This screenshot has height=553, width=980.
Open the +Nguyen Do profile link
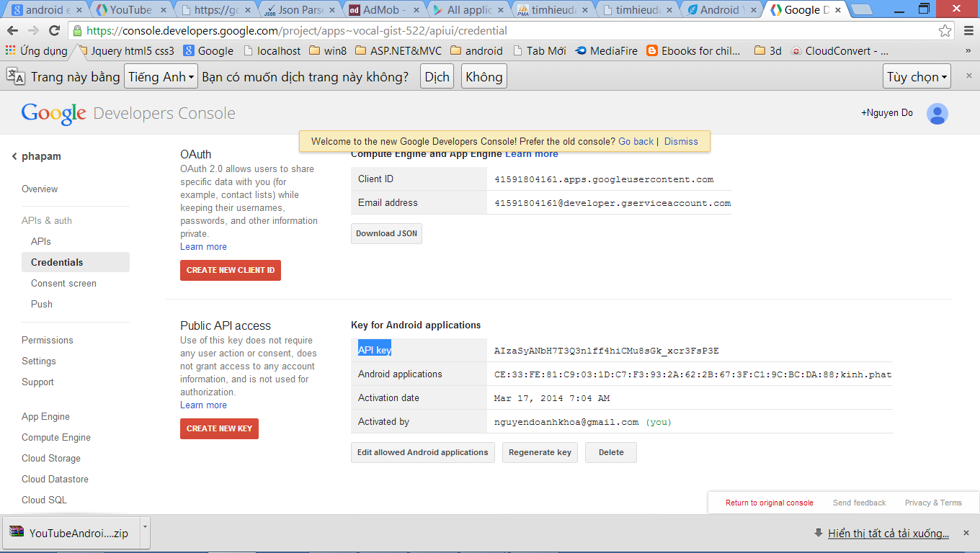887,113
